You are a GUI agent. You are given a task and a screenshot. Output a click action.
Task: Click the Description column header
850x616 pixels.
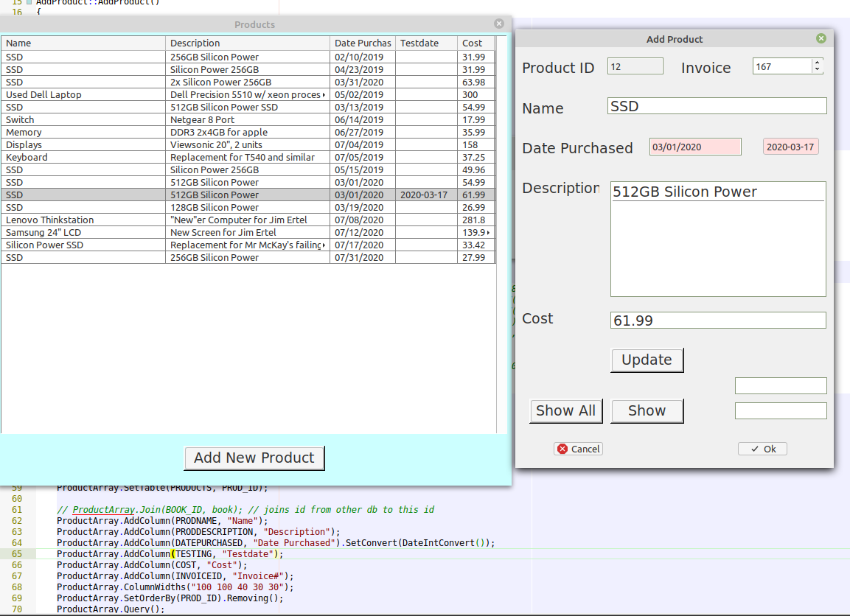[x=248, y=43]
